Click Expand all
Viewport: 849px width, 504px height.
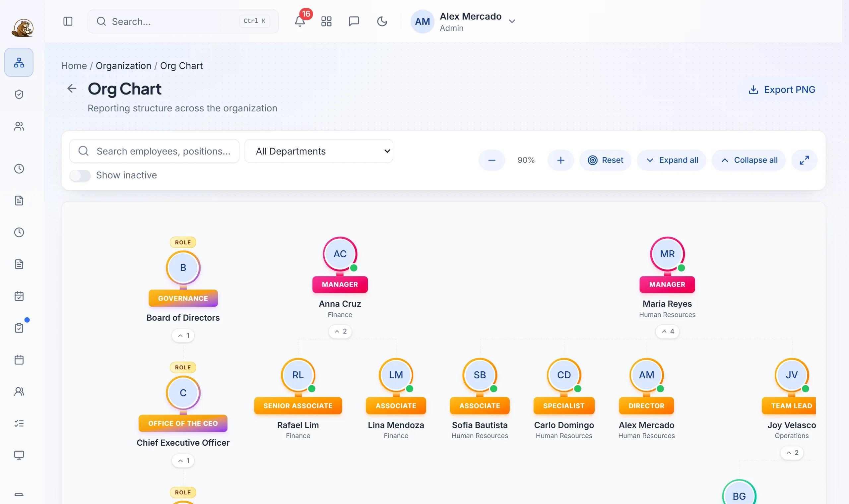[671, 160]
